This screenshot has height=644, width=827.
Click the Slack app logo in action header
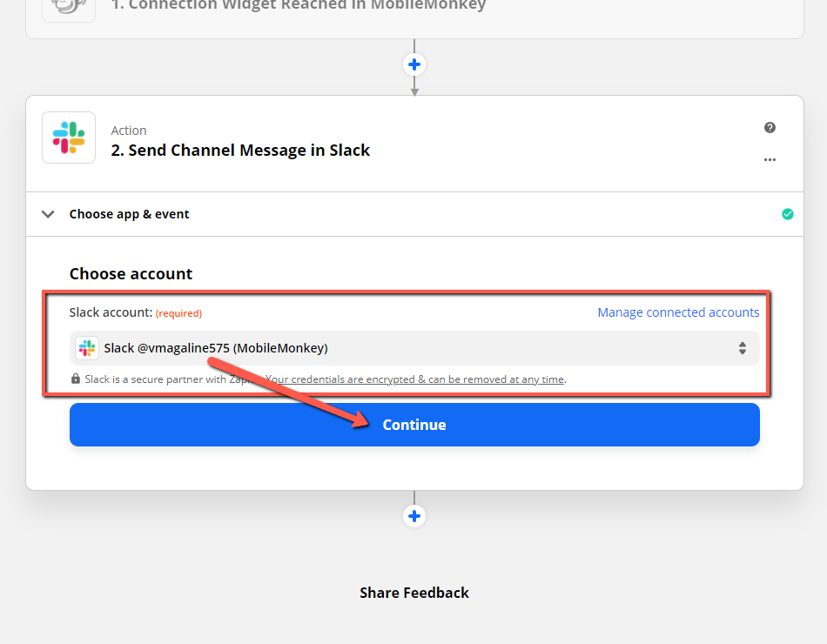tap(69, 138)
